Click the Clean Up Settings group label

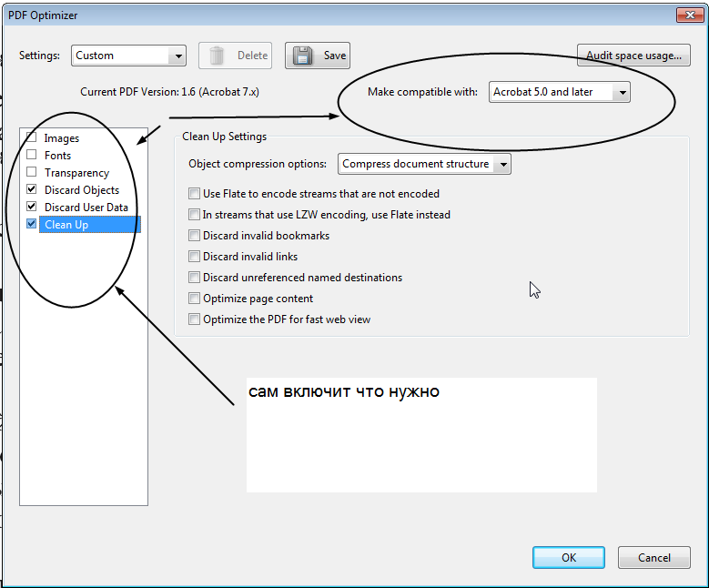point(224,137)
